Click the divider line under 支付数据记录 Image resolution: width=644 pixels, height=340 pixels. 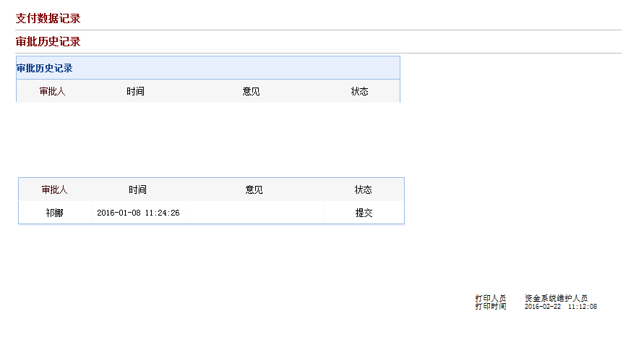point(318,30)
